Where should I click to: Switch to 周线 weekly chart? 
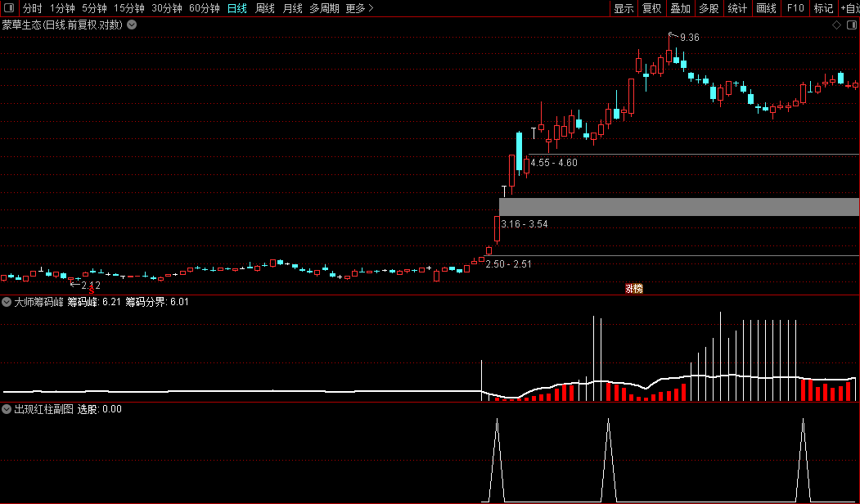pos(265,8)
